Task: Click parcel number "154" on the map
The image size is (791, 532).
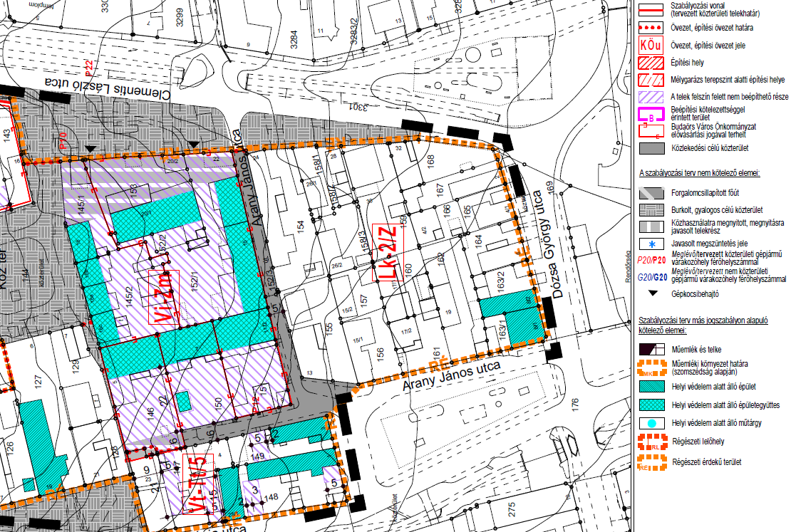Action: [300, 228]
